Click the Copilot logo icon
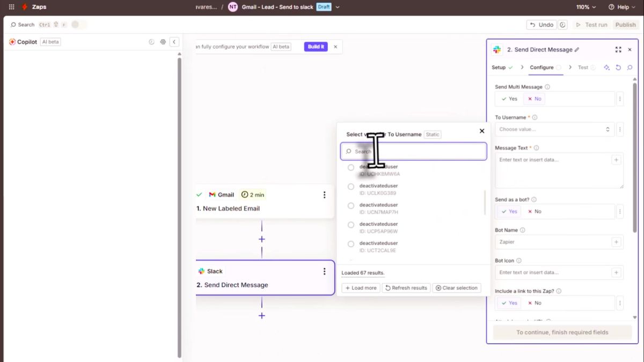The width and height of the screenshot is (644, 362). (x=12, y=42)
